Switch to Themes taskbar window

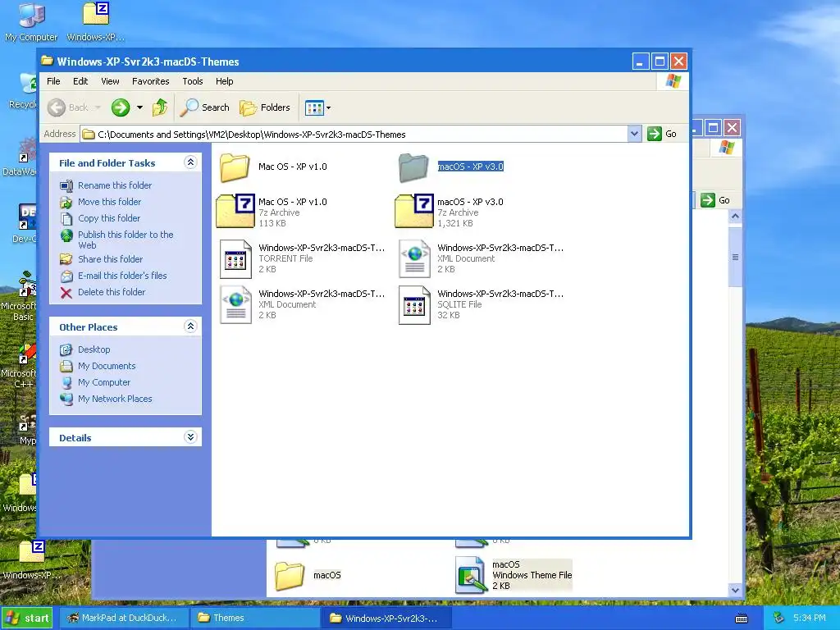point(254,619)
